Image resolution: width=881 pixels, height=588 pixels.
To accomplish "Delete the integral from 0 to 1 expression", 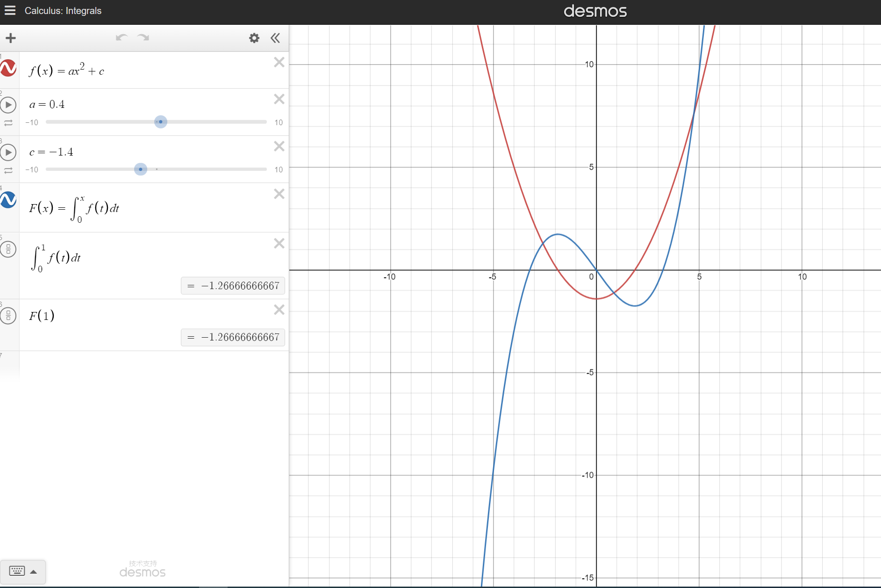I will click(279, 243).
